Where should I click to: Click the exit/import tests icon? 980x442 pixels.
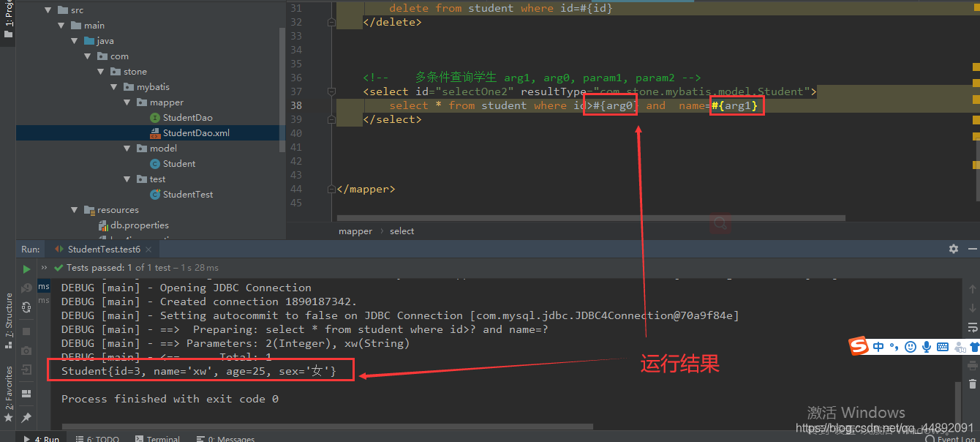[x=27, y=370]
